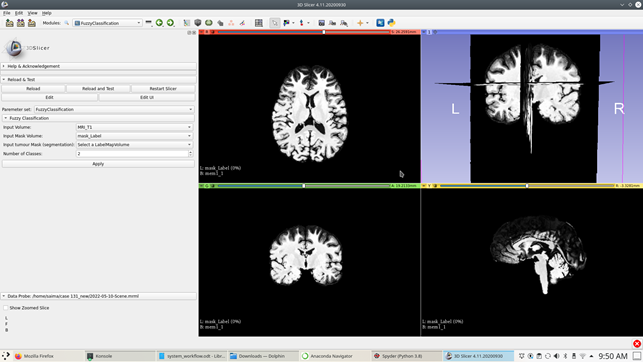Click the Save Data toolbar icon
This screenshot has height=362, width=643.
32,23
